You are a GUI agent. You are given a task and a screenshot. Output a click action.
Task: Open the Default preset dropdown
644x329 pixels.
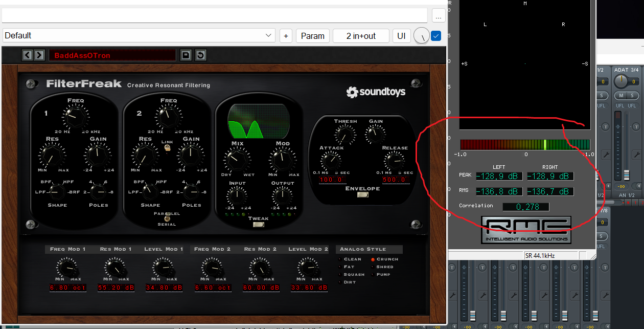(139, 36)
